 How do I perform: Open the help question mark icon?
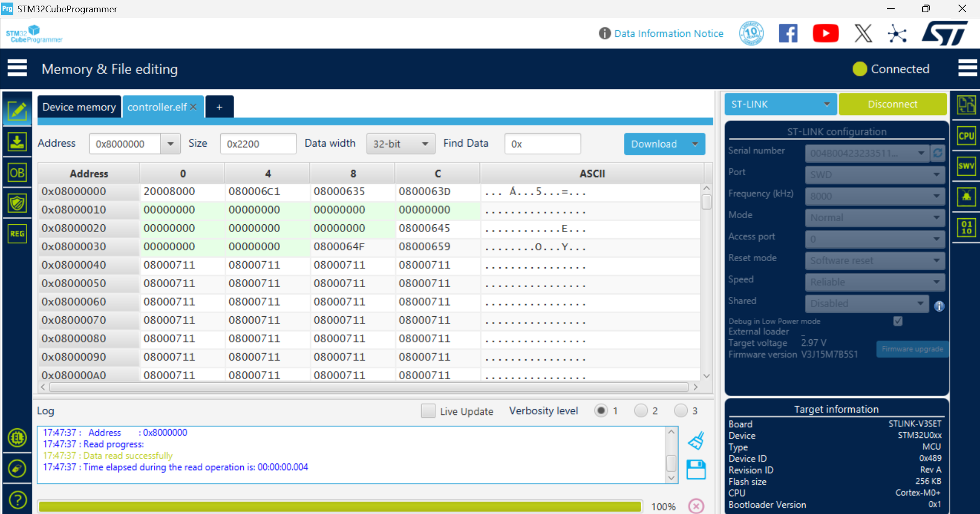pyautogui.click(x=17, y=499)
